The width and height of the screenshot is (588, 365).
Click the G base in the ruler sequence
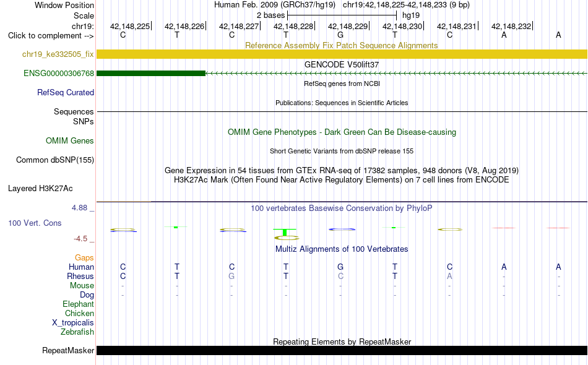coord(340,35)
